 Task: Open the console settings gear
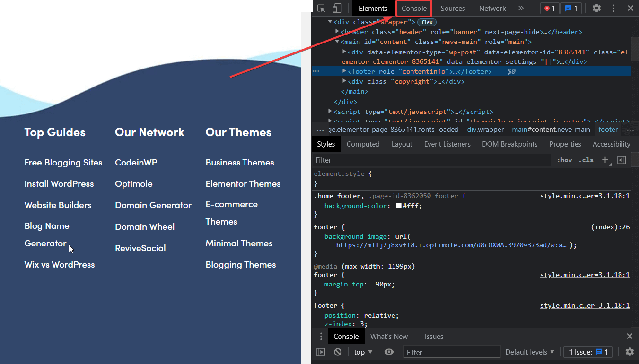point(630,352)
